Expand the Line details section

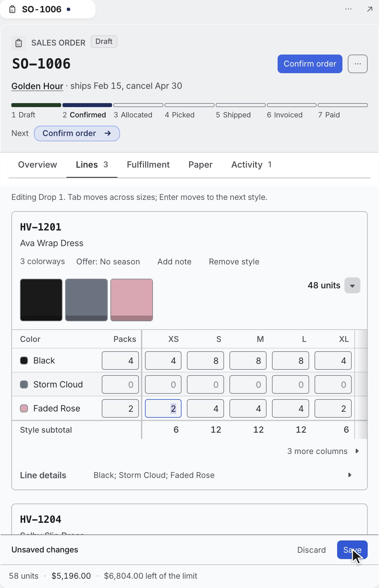click(x=189, y=475)
